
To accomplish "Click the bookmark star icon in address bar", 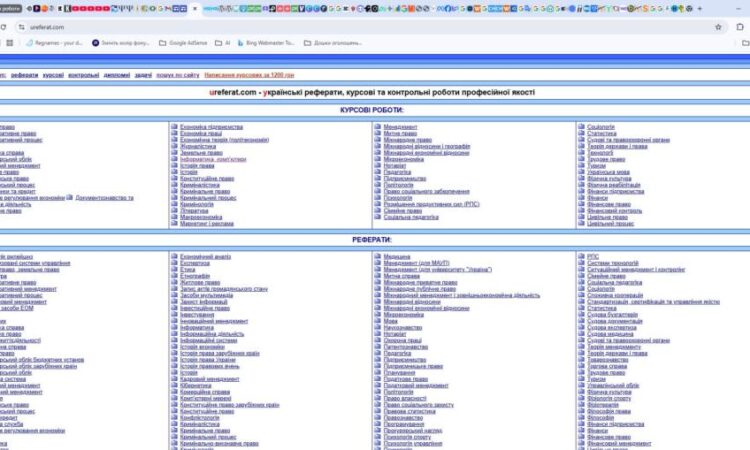I will [x=718, y=27].
